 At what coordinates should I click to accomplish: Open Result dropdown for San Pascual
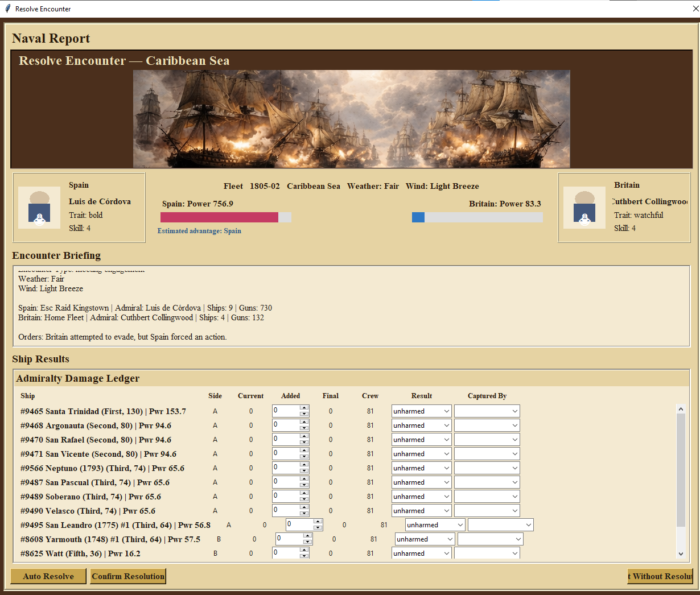(x=421, y=482)
